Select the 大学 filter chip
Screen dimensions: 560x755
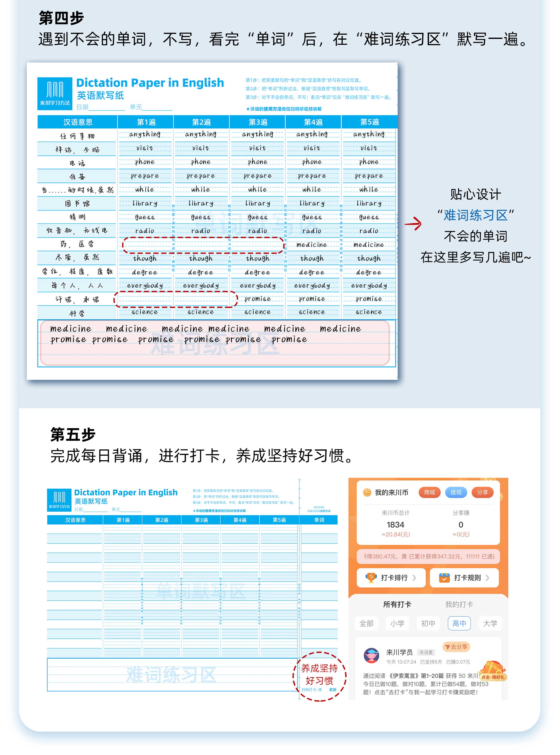pos(490,623)
